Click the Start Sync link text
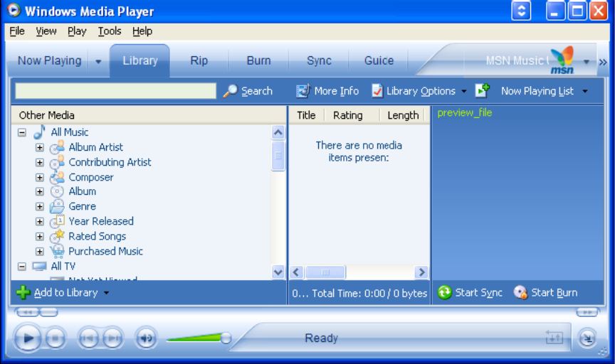The height and width of the screenshot is (364, 615). (x=478, y=293)
